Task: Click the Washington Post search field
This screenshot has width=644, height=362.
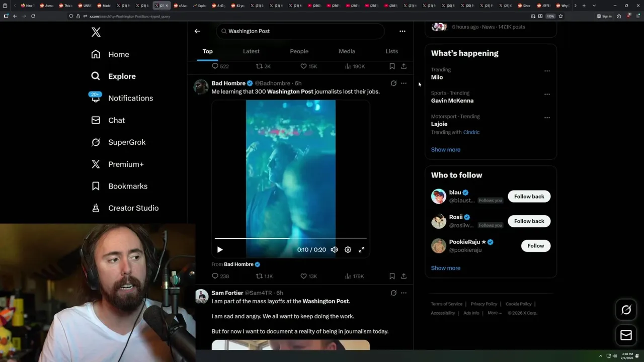Action: coord(300,31)
